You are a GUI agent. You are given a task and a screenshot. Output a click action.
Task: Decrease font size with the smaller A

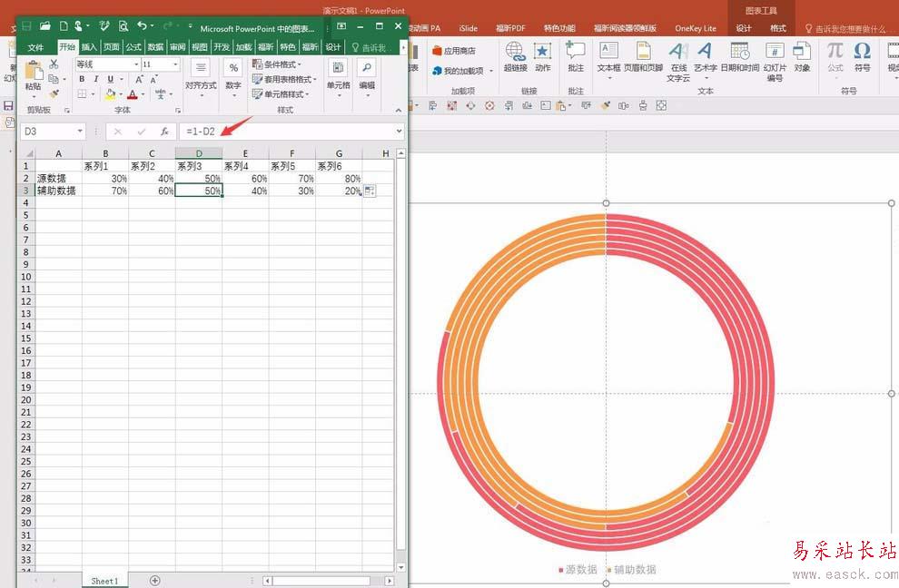coord(153,79)
